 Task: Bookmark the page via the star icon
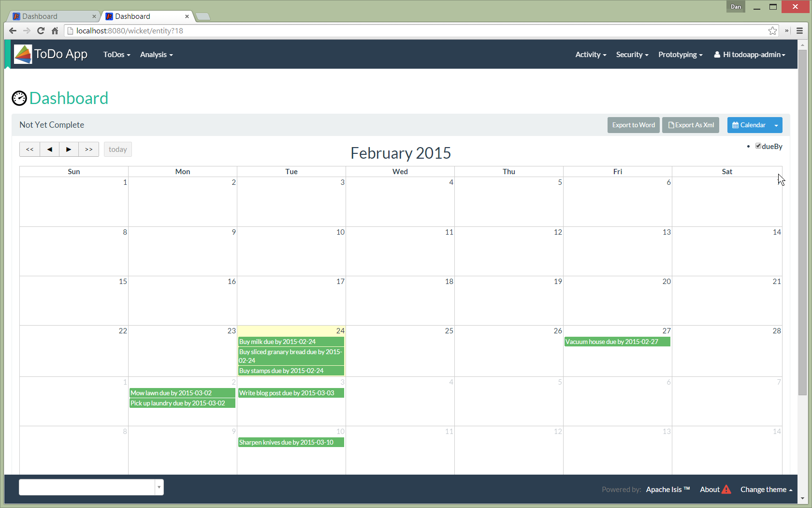pos(772,30)
